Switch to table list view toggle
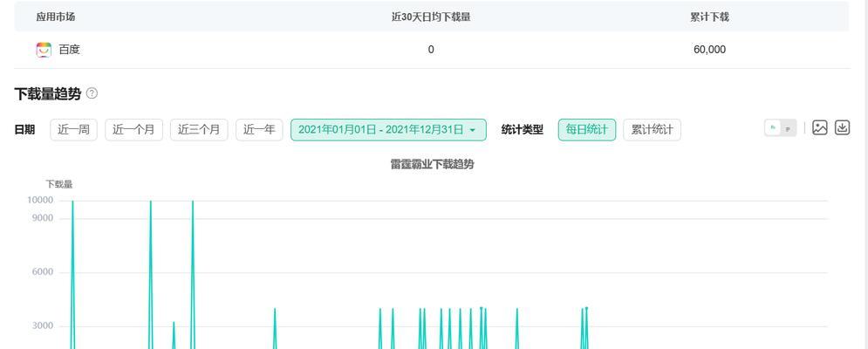The image size is (868, 349). click(788, 128)
